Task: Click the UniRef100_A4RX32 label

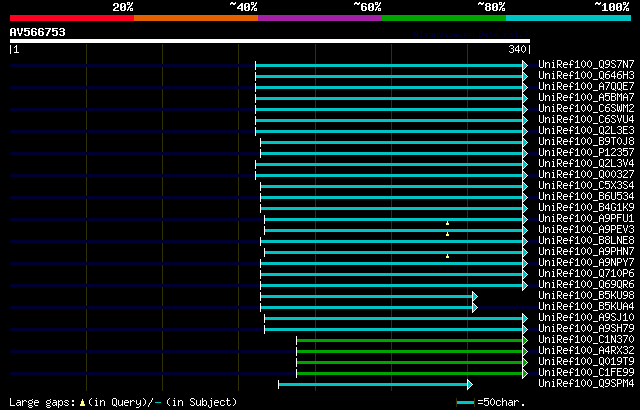Action: [x=586, y=351]
